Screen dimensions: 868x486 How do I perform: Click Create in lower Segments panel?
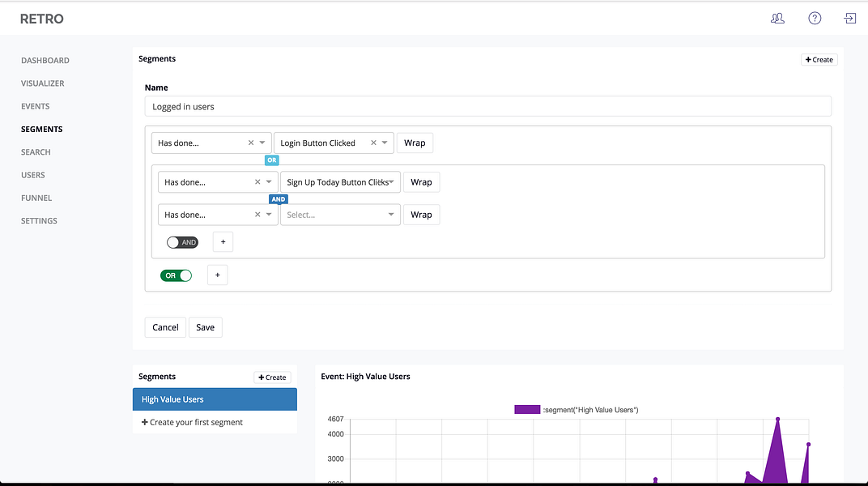point(272,377)
